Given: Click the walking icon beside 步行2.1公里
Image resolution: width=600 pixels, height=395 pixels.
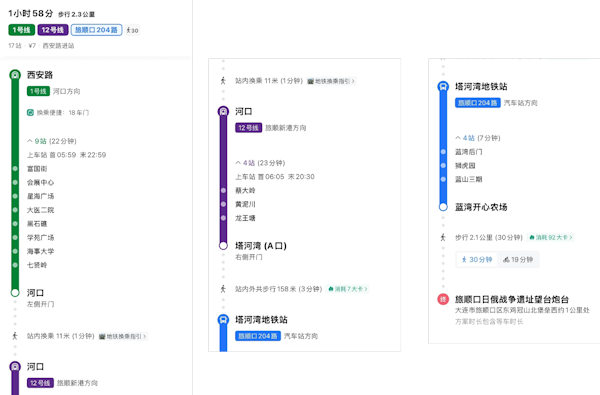Looking at the screenshot, I should [443, 237].
